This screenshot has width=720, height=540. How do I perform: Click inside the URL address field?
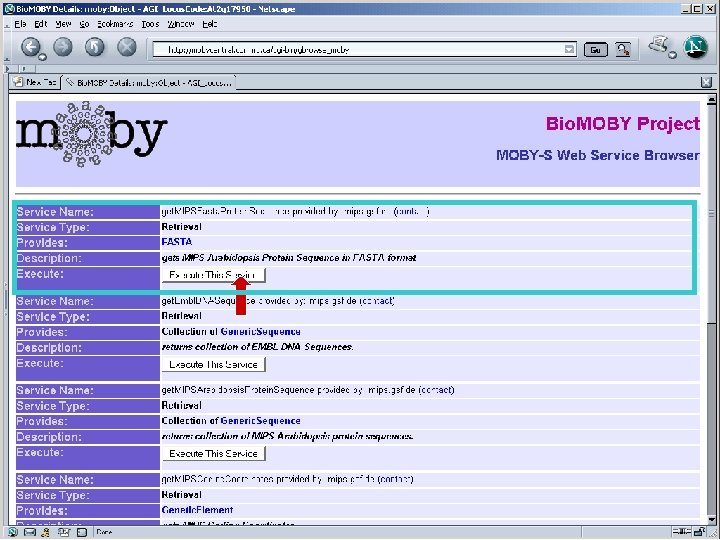click(x=358, y=50)
